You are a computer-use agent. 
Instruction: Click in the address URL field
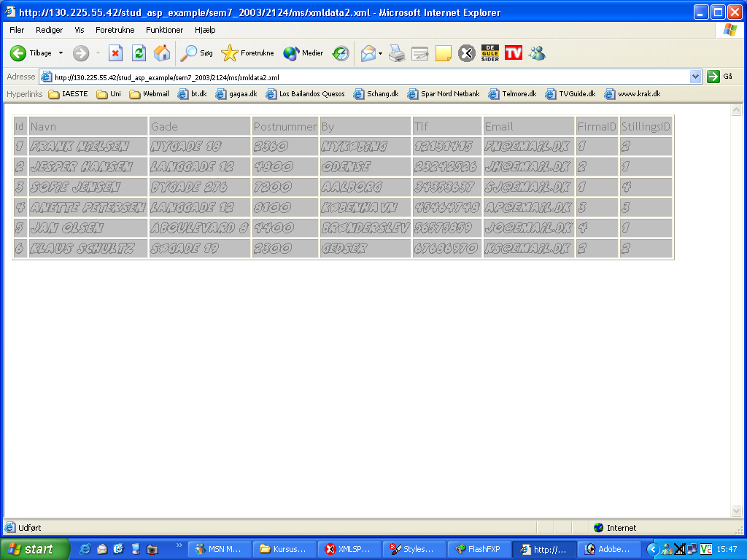[365, 77]
